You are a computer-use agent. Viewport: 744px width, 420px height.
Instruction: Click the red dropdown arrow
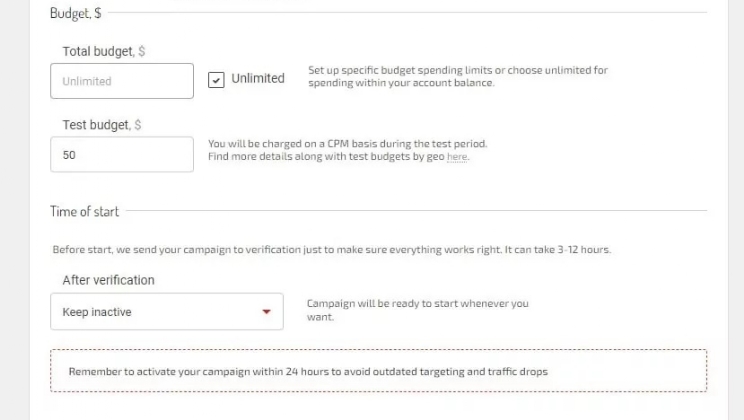266,312
